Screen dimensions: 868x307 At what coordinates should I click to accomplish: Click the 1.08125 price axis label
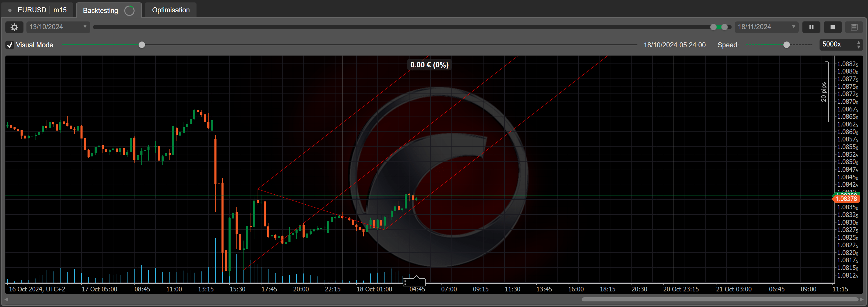coord(847,275)
